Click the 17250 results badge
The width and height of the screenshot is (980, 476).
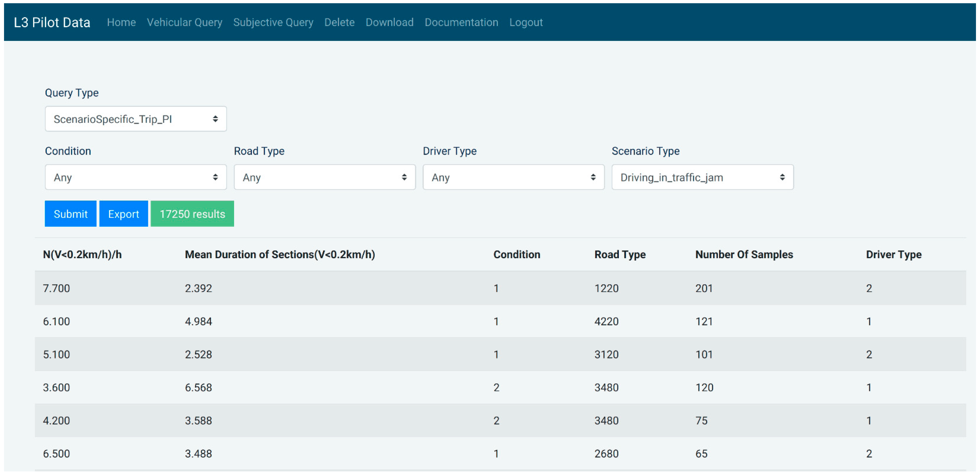[x=192, y=214]
